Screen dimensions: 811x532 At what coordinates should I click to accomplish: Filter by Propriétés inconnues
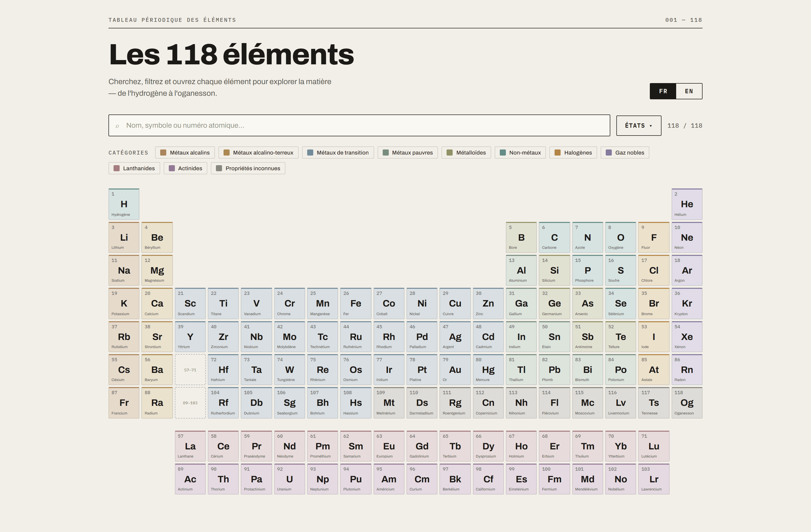pos(248,168)
